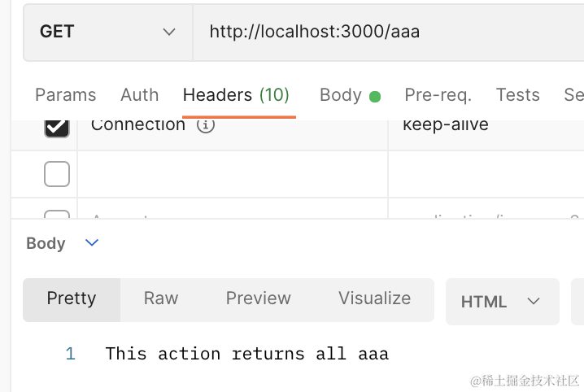The image size is (584, 392).
Task: Click the empty header key field
Action: click(232, 174)
